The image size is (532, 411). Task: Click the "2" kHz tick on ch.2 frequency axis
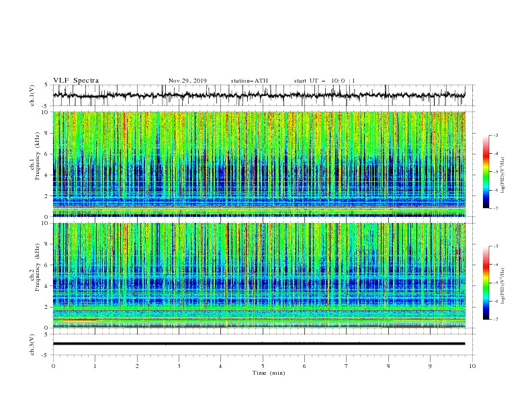(x=47, y=307)
